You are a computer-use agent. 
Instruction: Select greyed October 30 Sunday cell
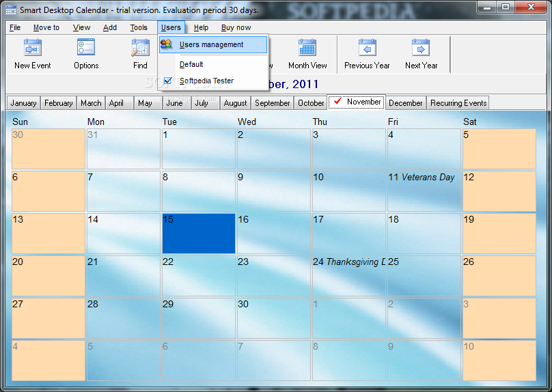[x=49, y=149]
